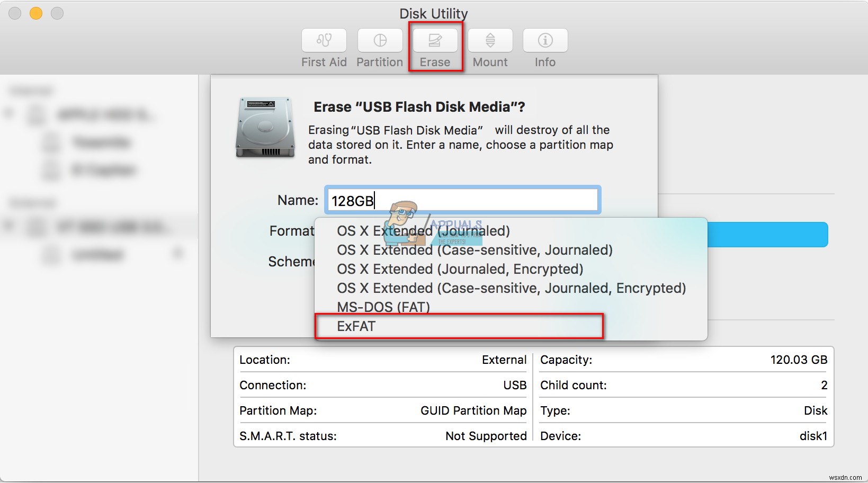This screenshot has height=483, width=868.
Task: Run First Aid from the toolbar
Action: tap(323, 47)
